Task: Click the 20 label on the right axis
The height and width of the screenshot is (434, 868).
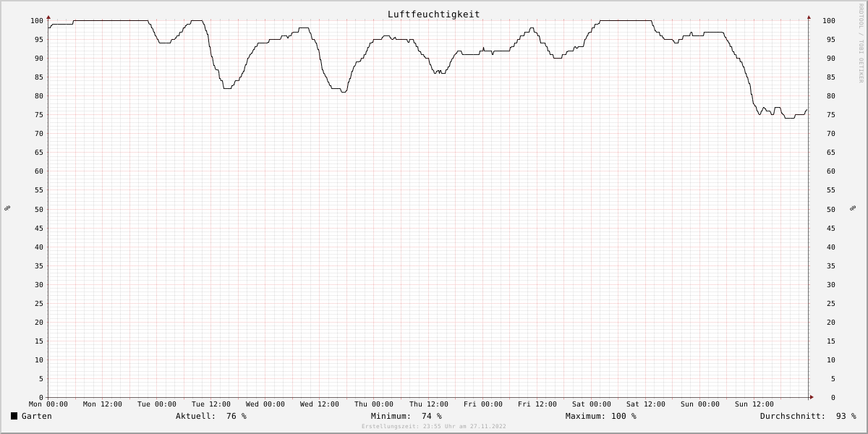Action: point(831,322)
